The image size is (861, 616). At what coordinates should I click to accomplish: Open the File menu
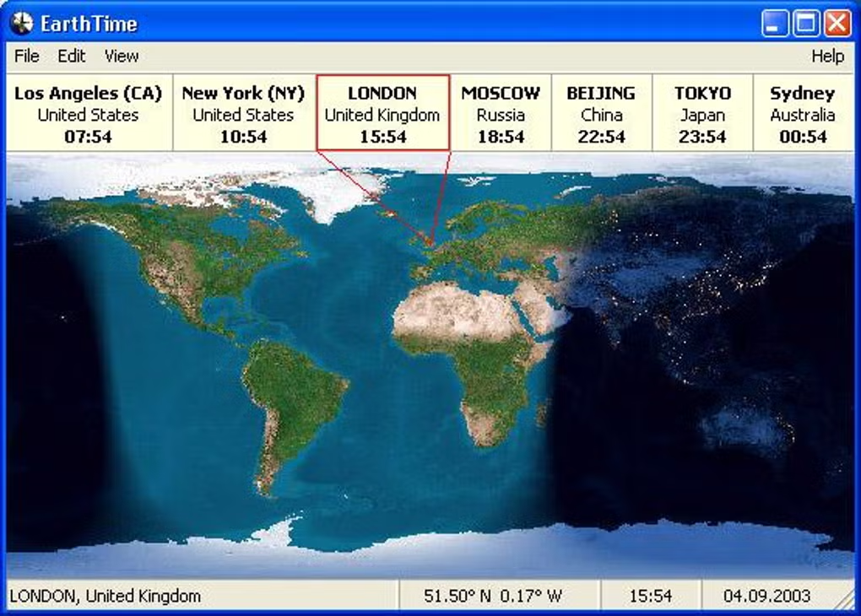[26, 56]
